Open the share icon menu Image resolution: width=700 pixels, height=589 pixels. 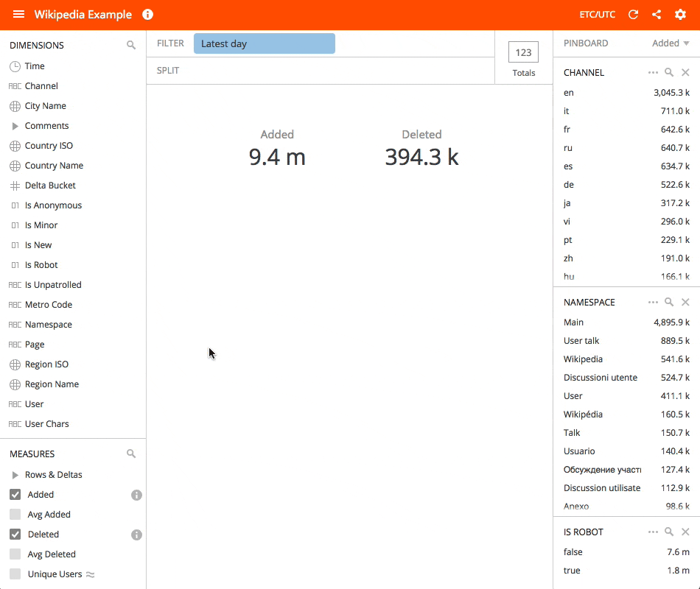pos(657,15)
